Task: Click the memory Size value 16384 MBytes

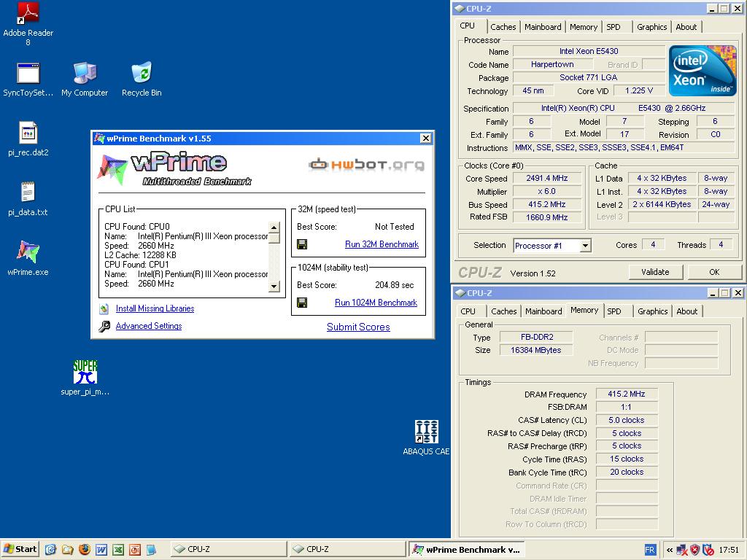Action: [x=536, y=350]
